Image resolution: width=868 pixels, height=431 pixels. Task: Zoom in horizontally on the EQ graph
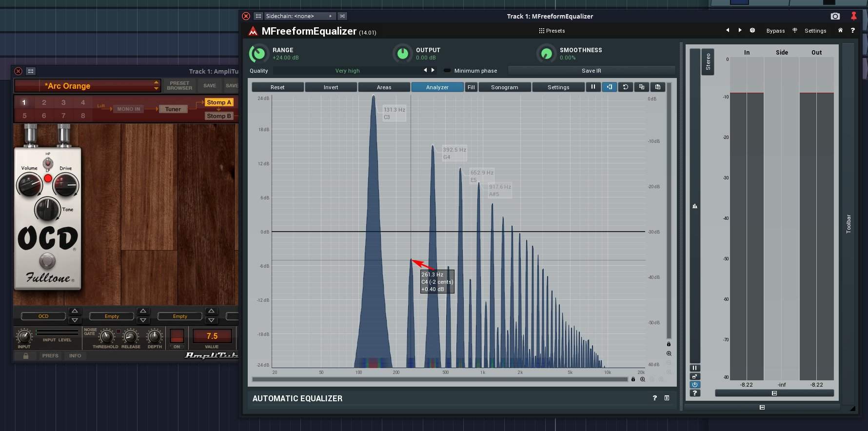(642, 379)
